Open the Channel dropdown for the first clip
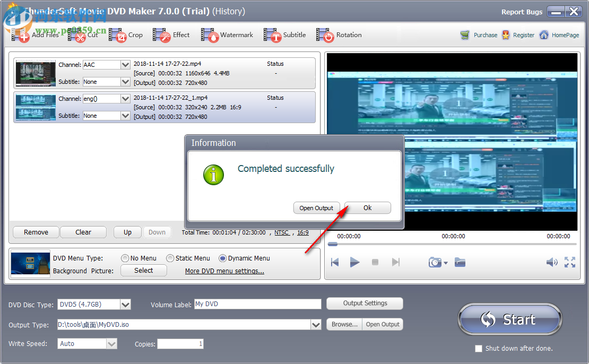This screenshot has width=589, height=364. coord(125,65)
